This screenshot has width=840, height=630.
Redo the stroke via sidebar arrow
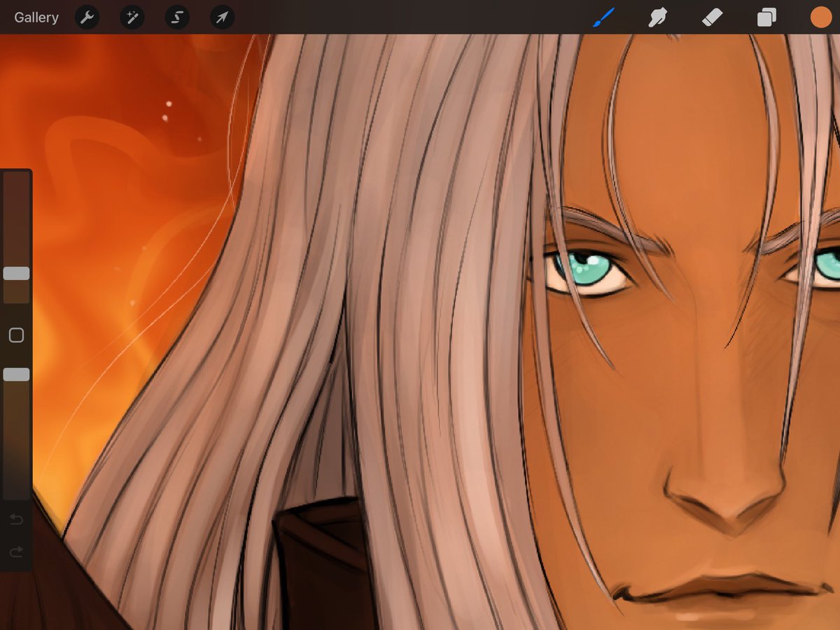16,552
